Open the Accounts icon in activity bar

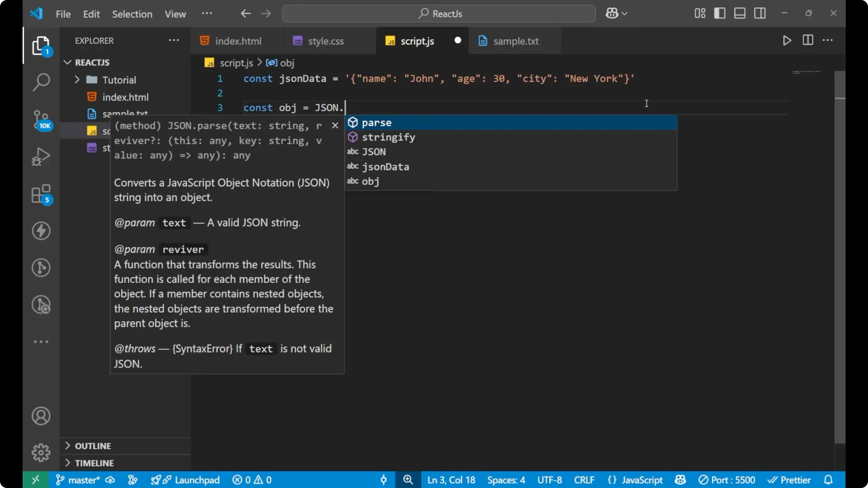[41, 416]
